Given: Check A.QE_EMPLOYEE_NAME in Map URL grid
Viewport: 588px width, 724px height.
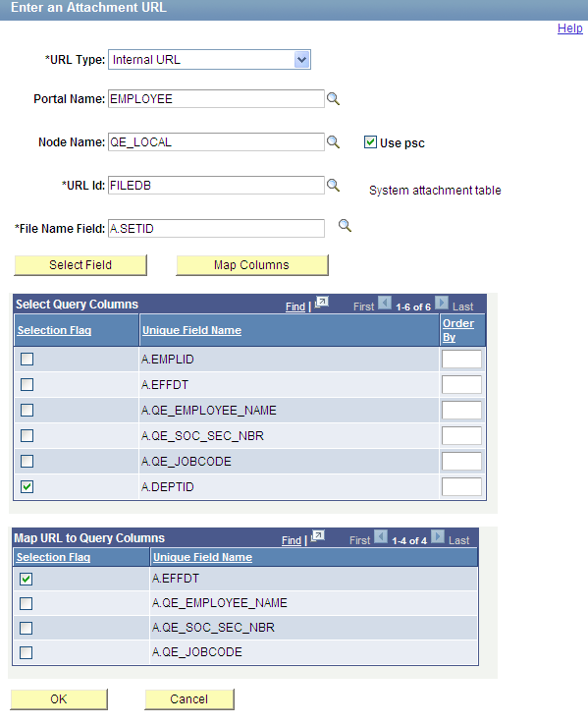Looking at the screenshot, I should tap(26, 603).
